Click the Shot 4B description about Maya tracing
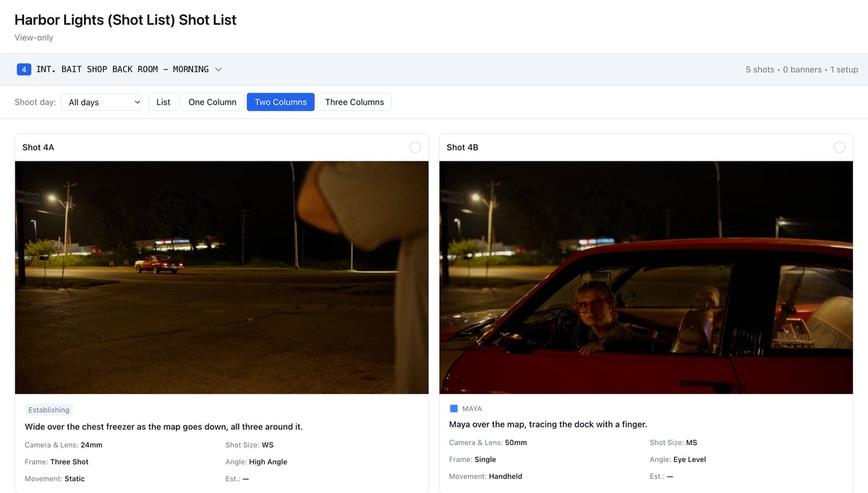The width and height of the screenshot is (868, 493). click(548, 424)
